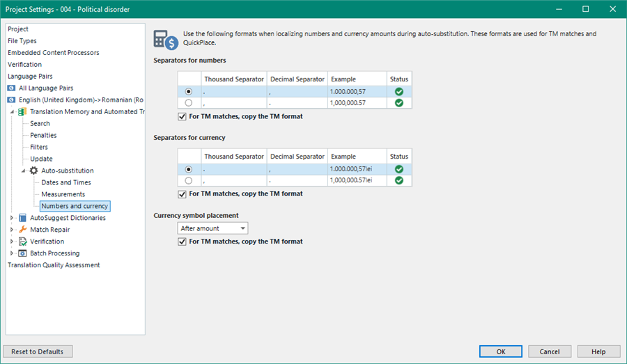Viewport: 627px width, 364px height.
Task: Select the Update tree item
Action: [x=41, y=159]
